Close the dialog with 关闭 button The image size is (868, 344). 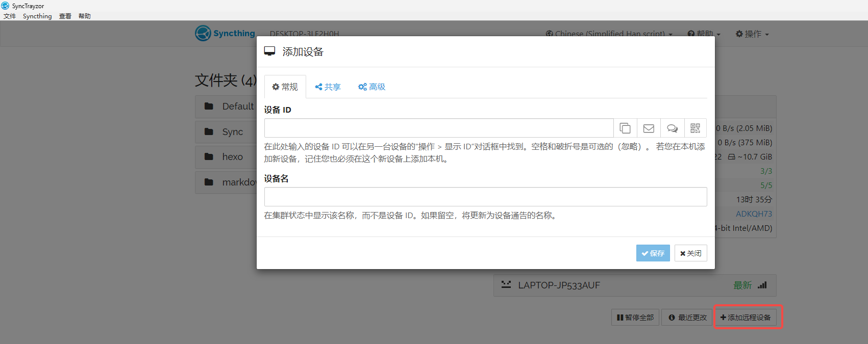coord(691,253)
